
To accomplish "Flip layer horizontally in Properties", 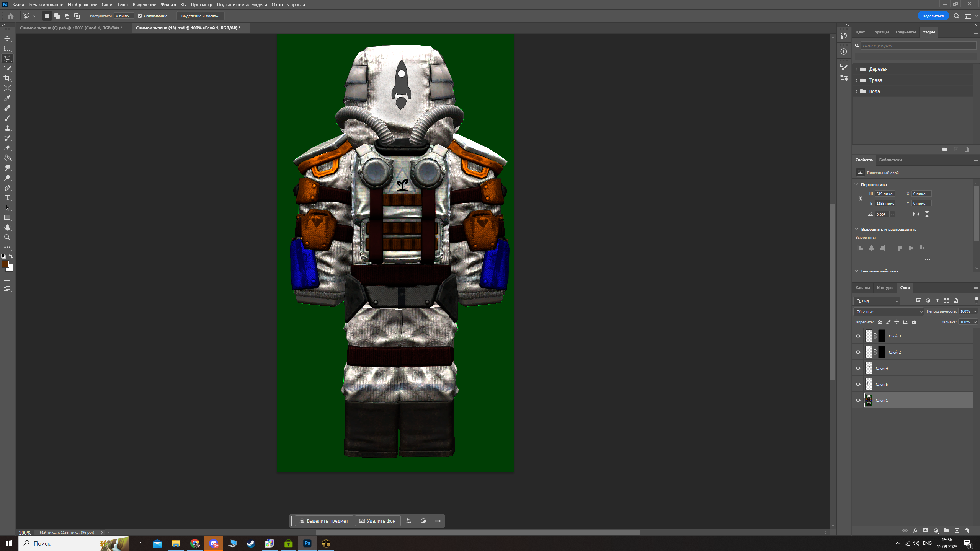I will (x=916, y=214).
